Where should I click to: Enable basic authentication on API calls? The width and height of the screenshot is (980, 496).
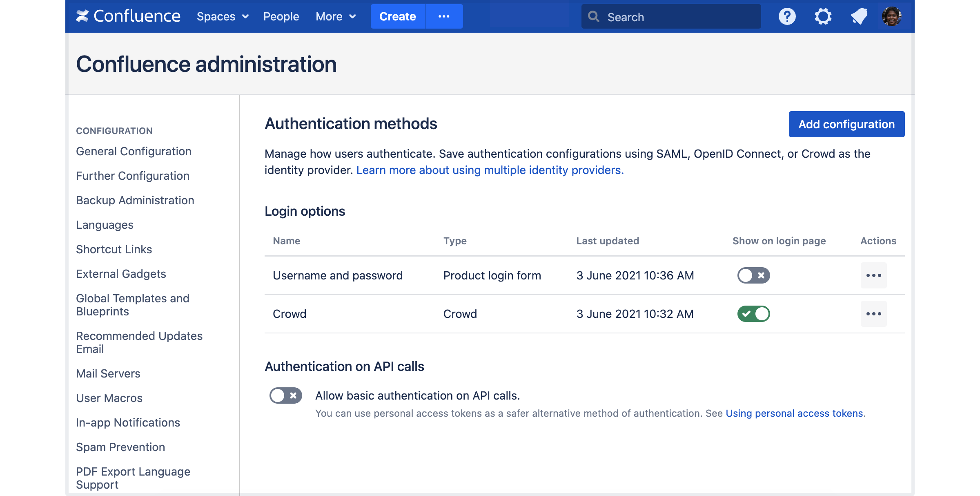(x=285, y=395)
